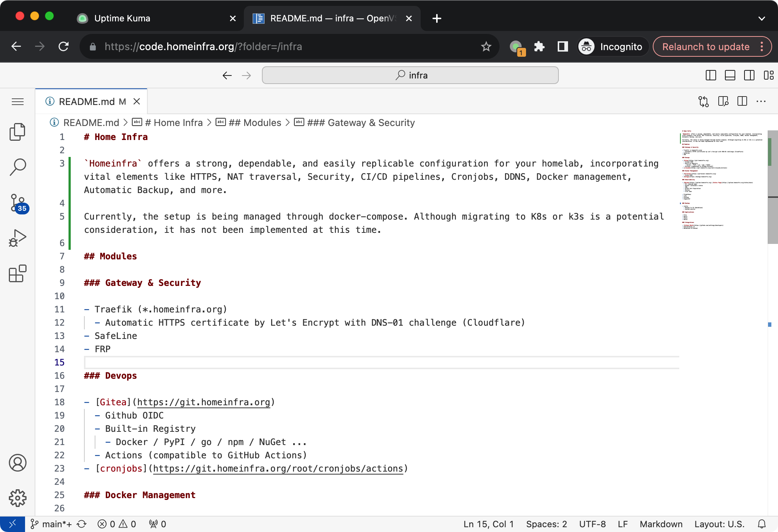Open the hamburger application menu
Image resolution: width=778 pixels, height=532 pixels.
click(x=17, y=102)
